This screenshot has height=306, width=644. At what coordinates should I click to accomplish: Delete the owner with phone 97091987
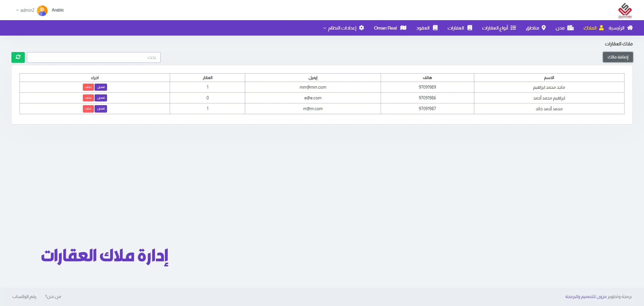[x=88, y=108]
